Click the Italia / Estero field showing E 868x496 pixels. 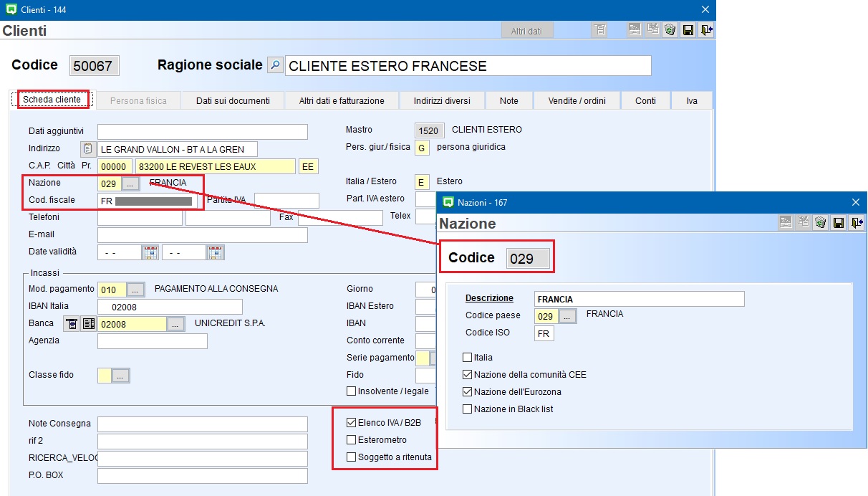[x=423, y=182]
